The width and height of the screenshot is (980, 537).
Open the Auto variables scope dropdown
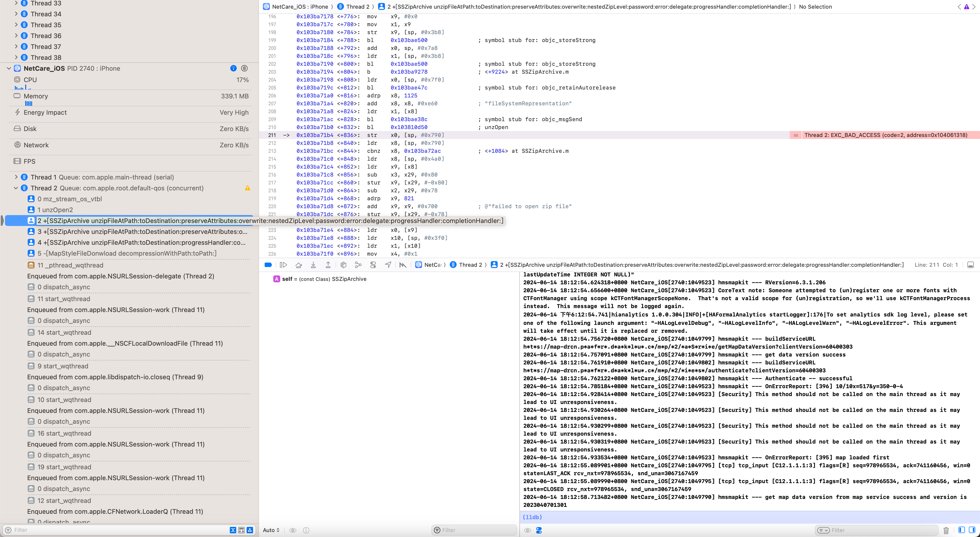(271, 530)
